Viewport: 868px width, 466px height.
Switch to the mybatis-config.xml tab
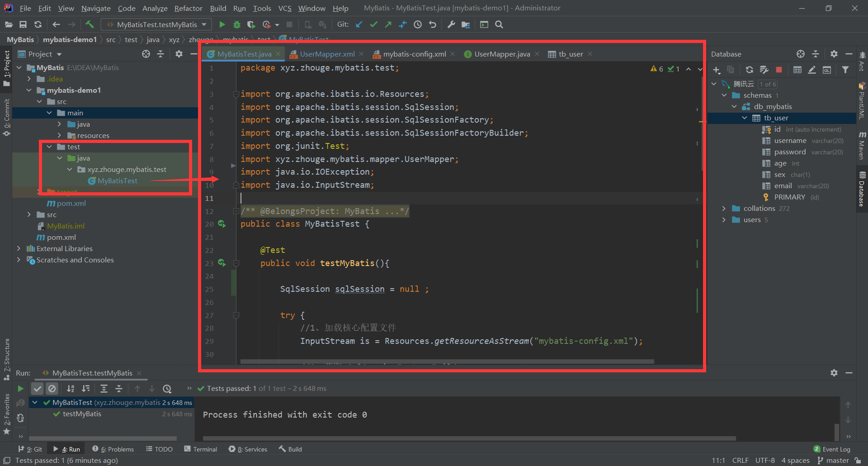pos(414,54)
